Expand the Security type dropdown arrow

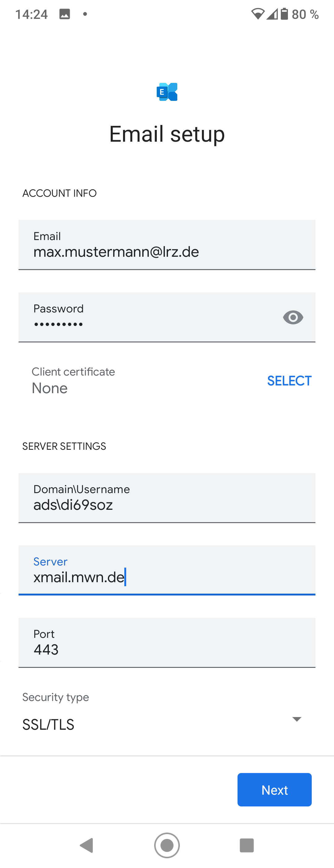[297, 719]
